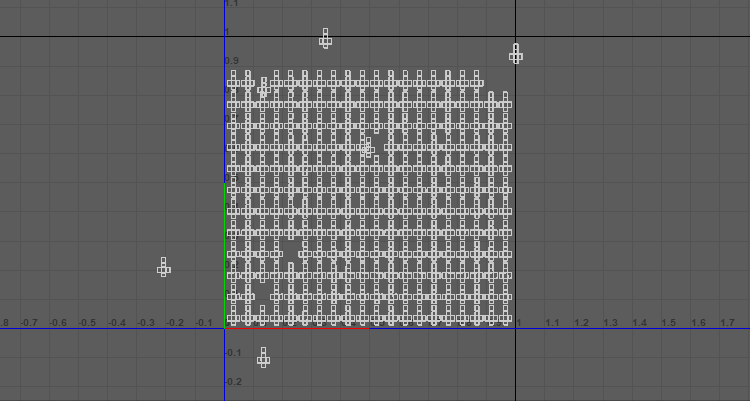750x401 pixels.
Task: Click the 1.7 label on horizontal axis
Action: click(x=727, y=323)
